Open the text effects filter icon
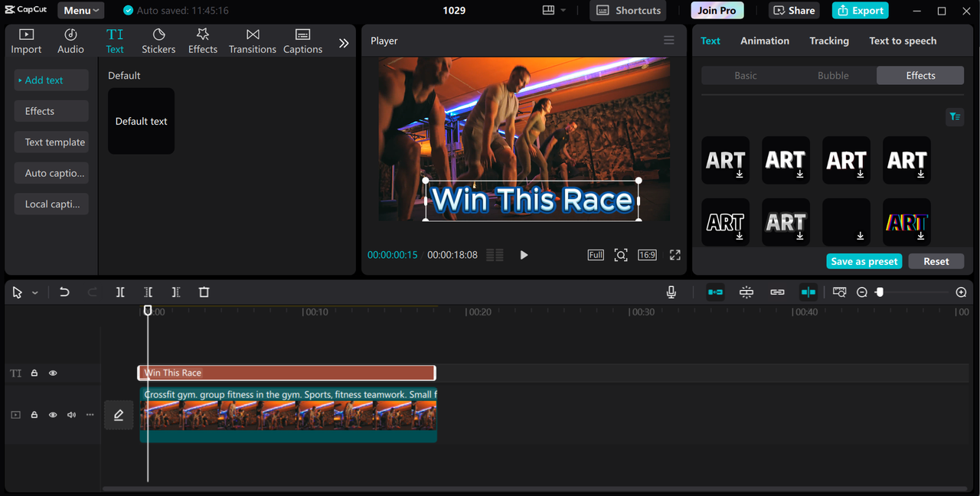This screenshot has height=496, width=980. tap(955, 117)
